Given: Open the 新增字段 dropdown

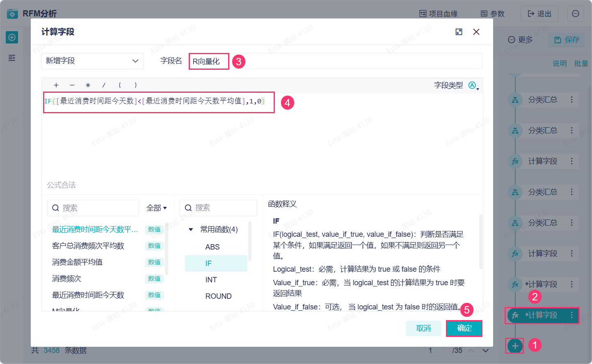Looking at the screenshot, I should [93, 61].
